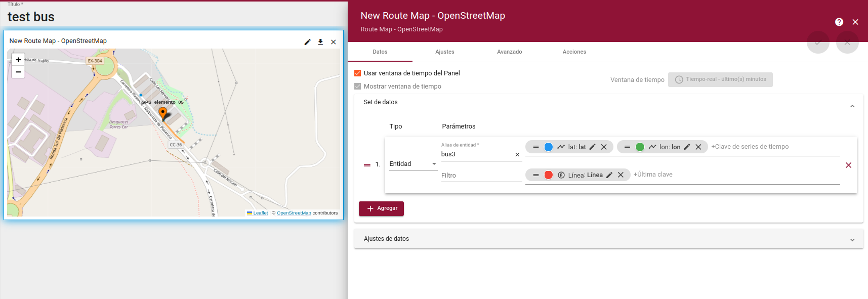This screenshot has height=299, width=868.
Task: Discard changes with the round X button
Action: click(847, 42)
